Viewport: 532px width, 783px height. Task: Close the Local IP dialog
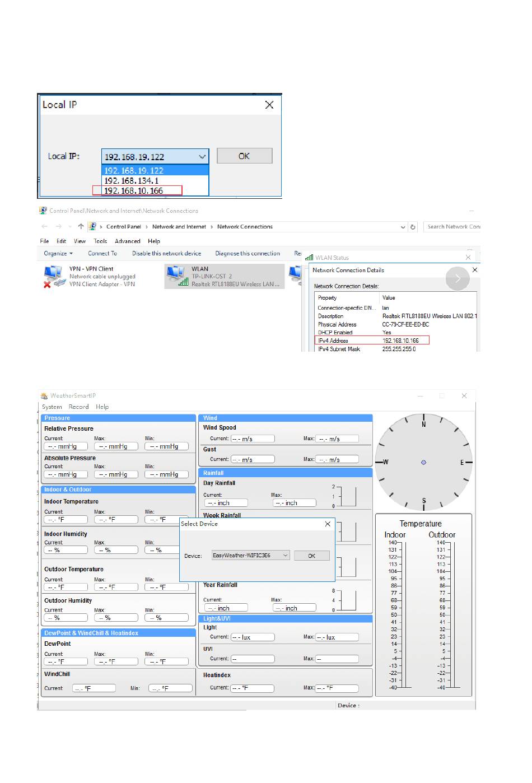click(269, 105)
